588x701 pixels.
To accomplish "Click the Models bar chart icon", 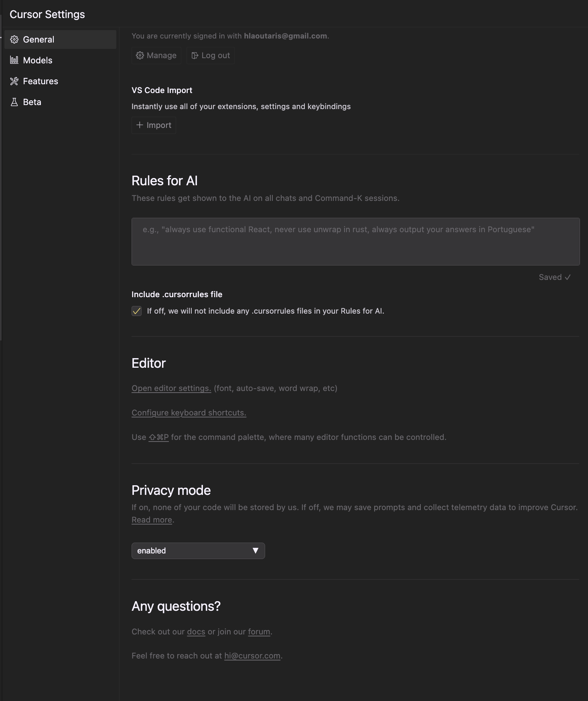I will (x=14, y=60).
